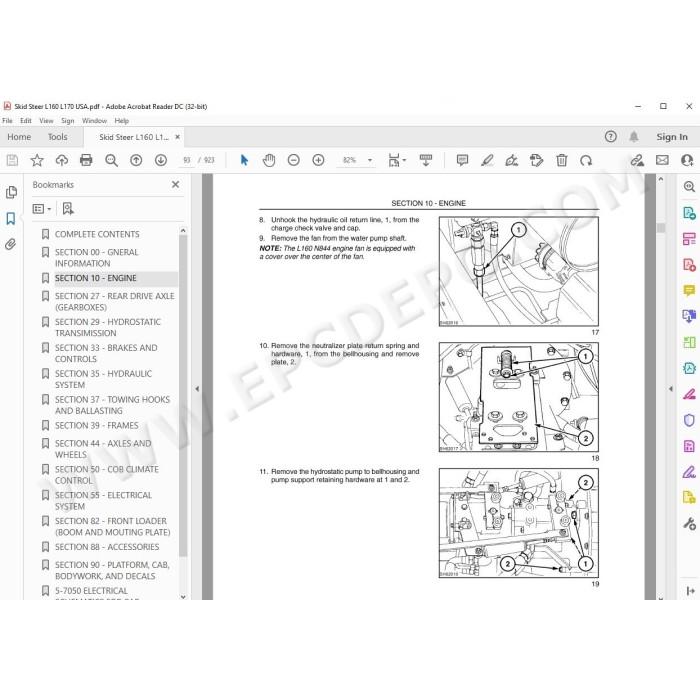Click the page number input field
700x700 pixels.
pos(187,160)
